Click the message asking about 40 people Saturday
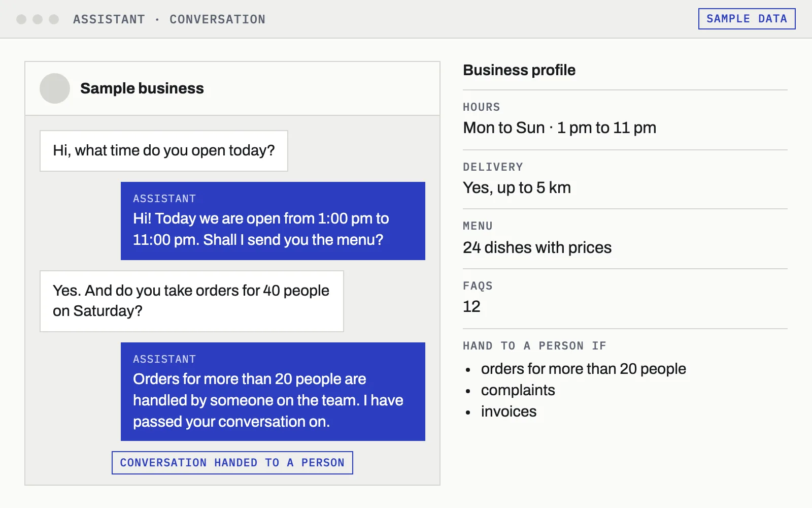 192,301
